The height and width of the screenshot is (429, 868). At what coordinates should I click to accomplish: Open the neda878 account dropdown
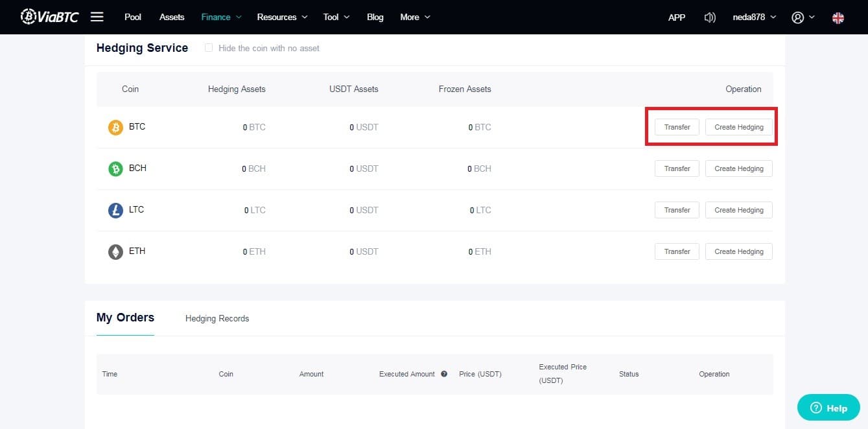click(x=754, y=17)
